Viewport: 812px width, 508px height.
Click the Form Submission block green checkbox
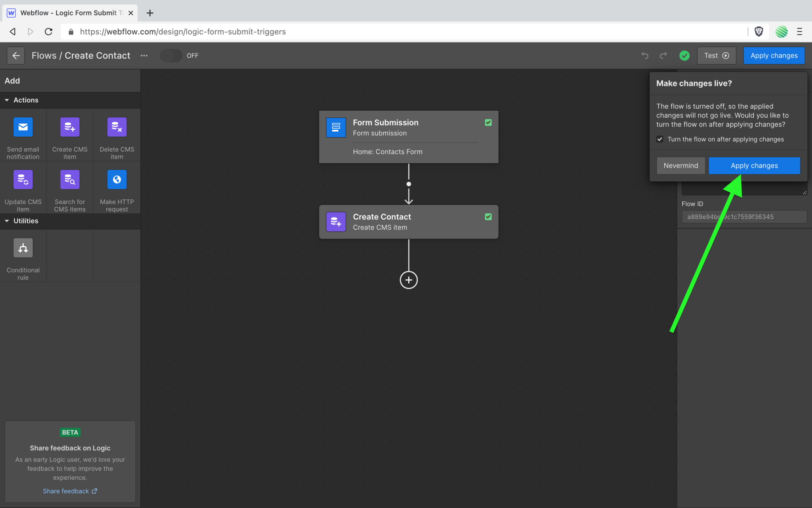click(488, 123)
